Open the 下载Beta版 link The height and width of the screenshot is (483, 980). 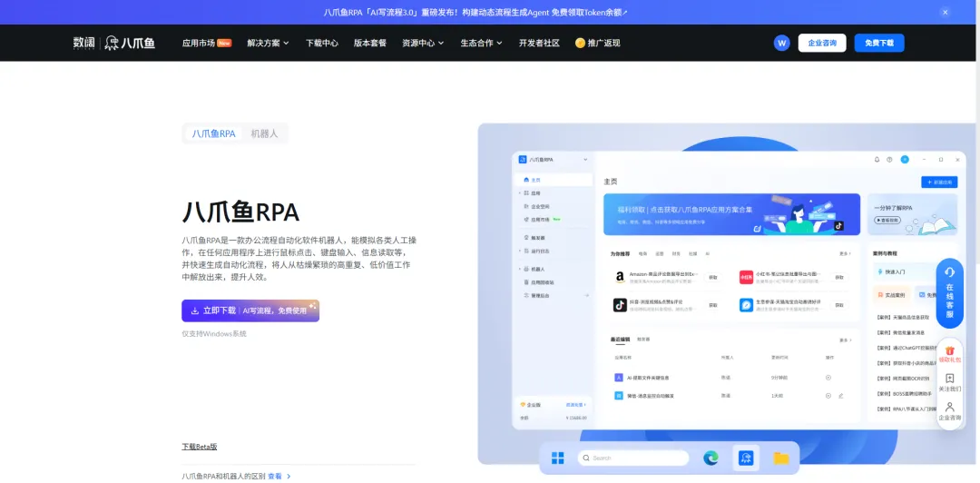200,447
